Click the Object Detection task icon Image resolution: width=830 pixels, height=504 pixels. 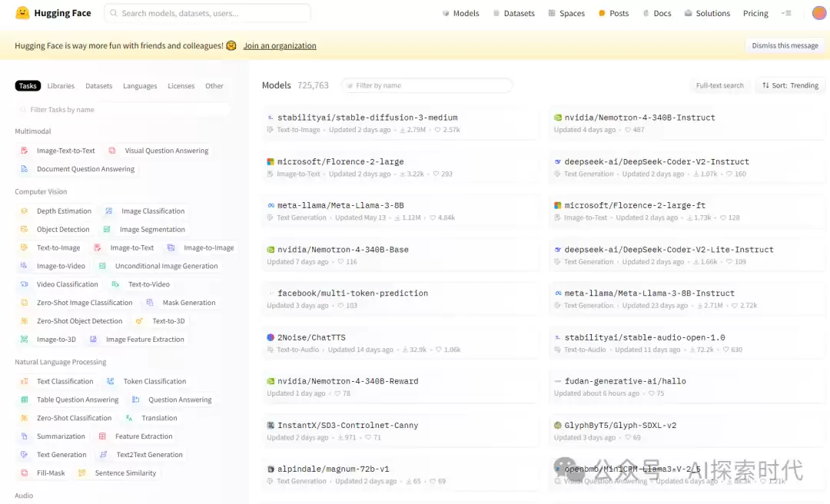click(x=25, y=229)
